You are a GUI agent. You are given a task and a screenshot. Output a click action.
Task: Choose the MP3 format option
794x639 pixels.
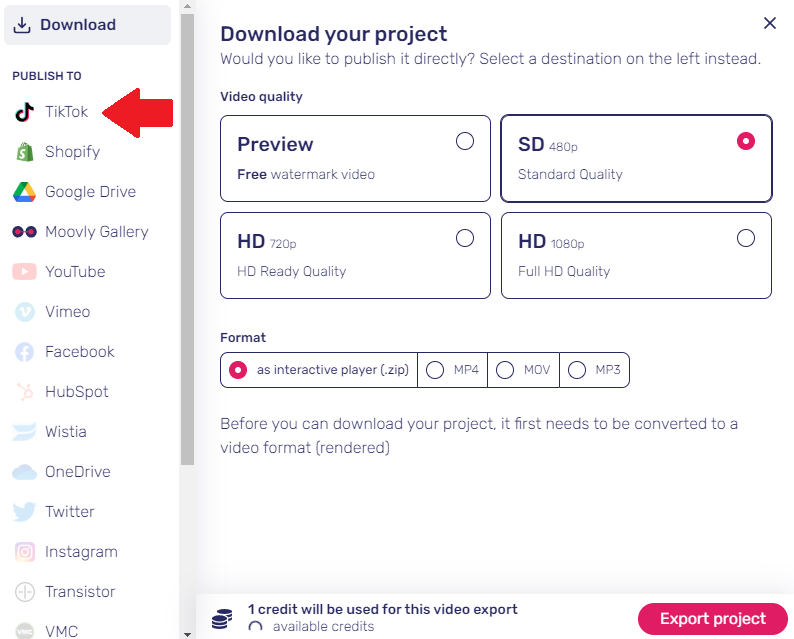[x=594, y=370]
